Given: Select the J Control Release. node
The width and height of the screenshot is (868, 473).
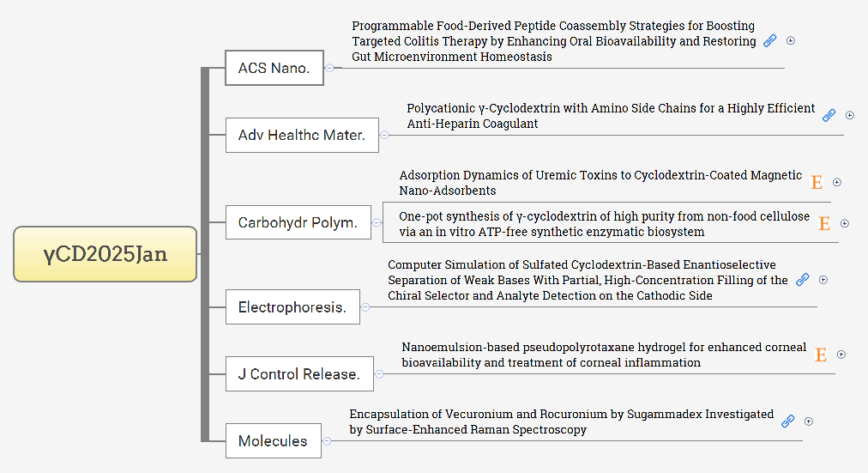Looking at the screenshot, I should (299, 374).
